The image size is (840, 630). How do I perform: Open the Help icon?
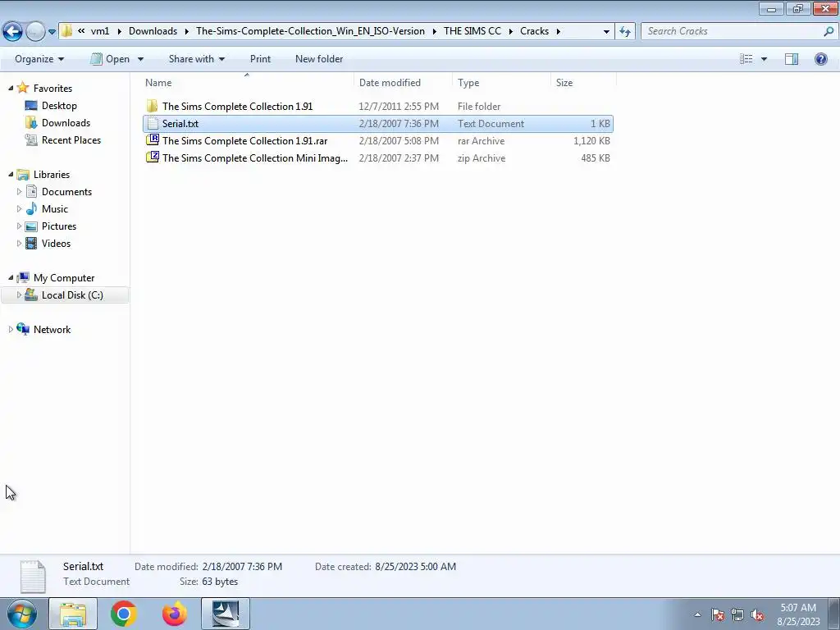(820, 59)
